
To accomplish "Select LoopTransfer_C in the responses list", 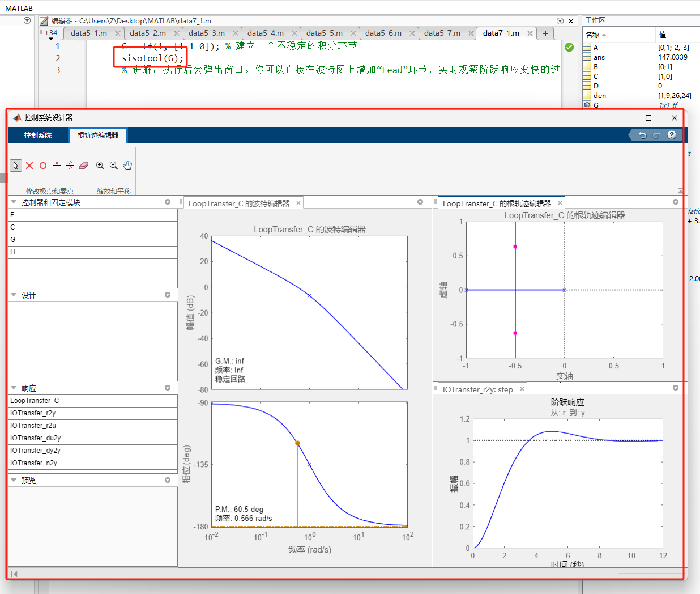I will pyautogui.click(x=93, y=401).
